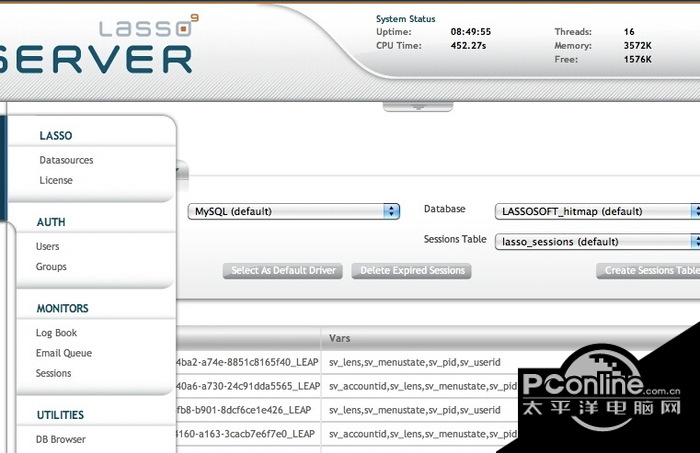Click the Threads value 16

pyautogui.click(x=629, y=32)
